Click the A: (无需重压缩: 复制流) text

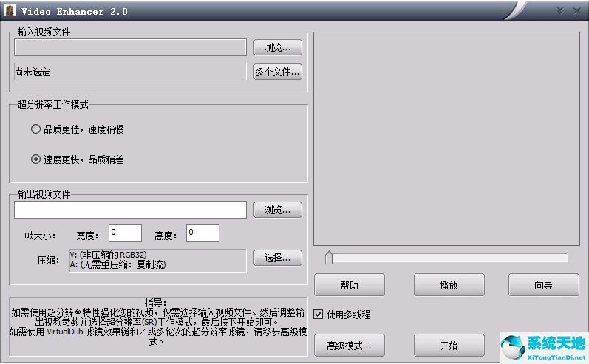pyautogui.click(x=118, y=264)
